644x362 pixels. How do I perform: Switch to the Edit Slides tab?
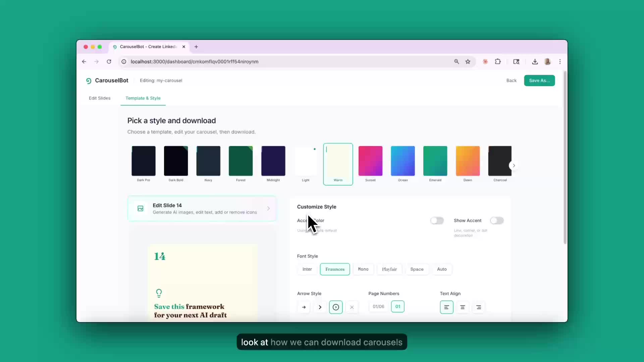click(x=100, y=98)
